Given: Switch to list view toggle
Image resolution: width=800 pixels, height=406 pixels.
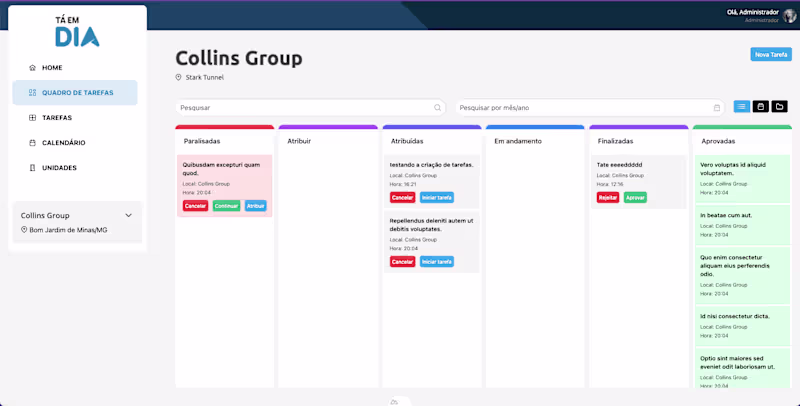Looking at the screenshot, I should [742, 106].
